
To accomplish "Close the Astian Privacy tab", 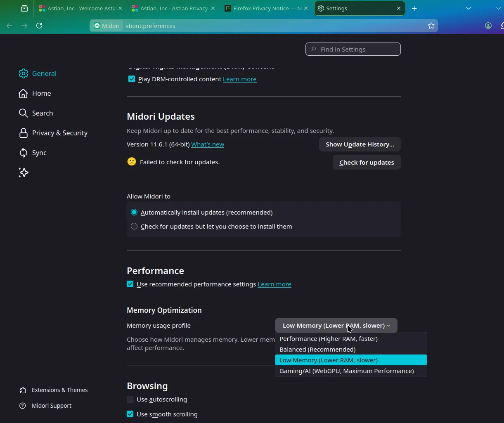I will coord(213,8).
